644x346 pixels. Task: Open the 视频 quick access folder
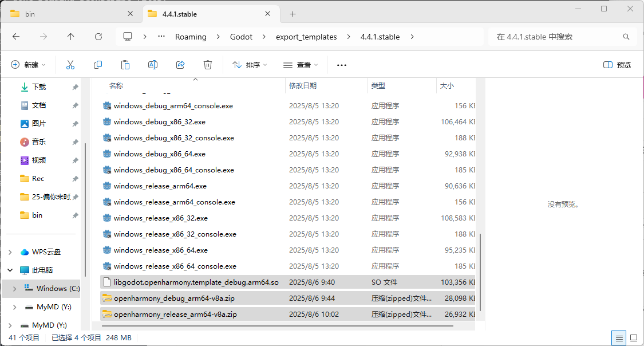39,160
